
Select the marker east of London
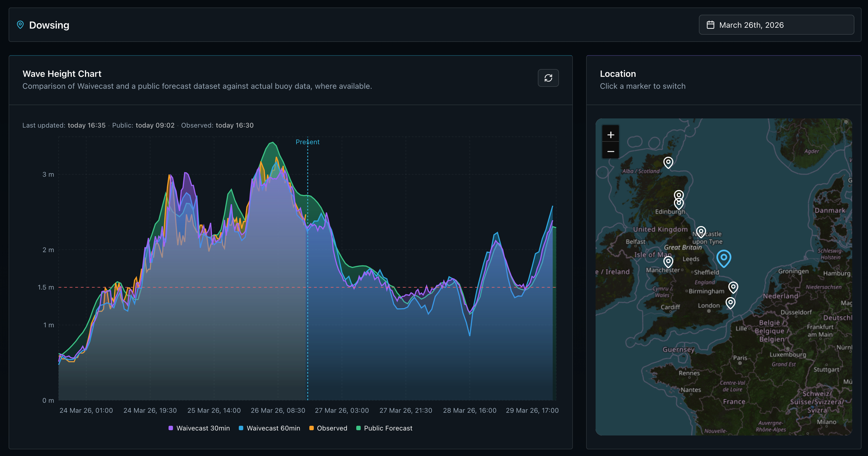730,303
